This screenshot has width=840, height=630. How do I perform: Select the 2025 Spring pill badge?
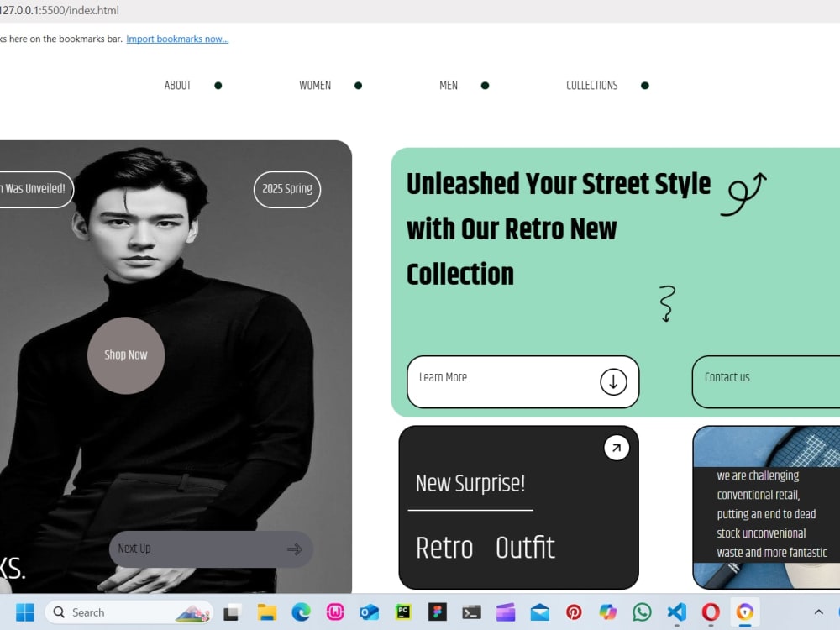coord(287,189)
